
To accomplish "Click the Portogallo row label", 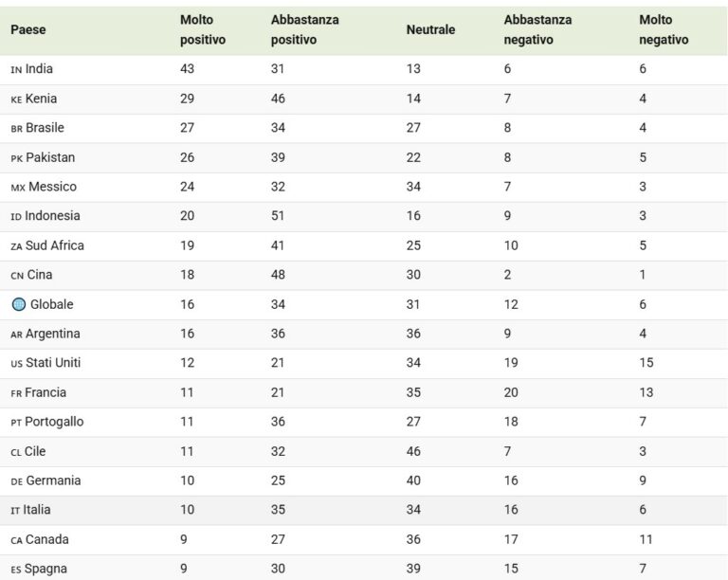I will (54, 423).
